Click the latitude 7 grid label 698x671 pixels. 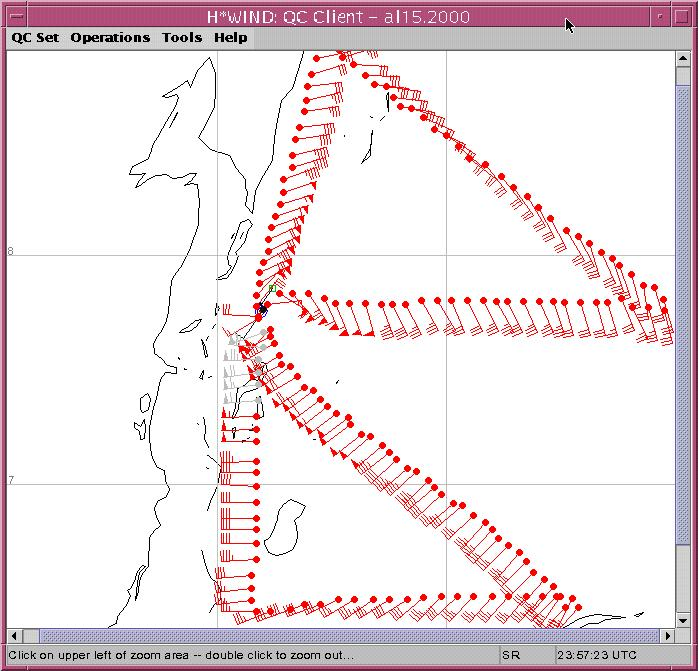pyautogui.click(x=11, y=481)
